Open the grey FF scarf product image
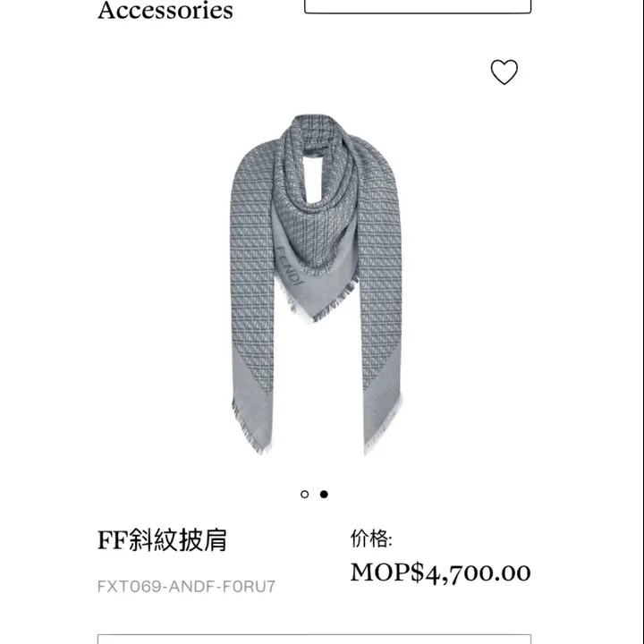Image resolution: width=644 pixels, height=644 pixels. (x=316, y=284)
